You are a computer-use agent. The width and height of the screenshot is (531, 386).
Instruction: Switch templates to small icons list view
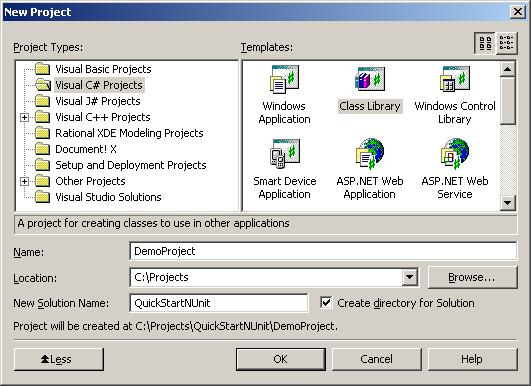pyautogui.click(x=507, y=43)
